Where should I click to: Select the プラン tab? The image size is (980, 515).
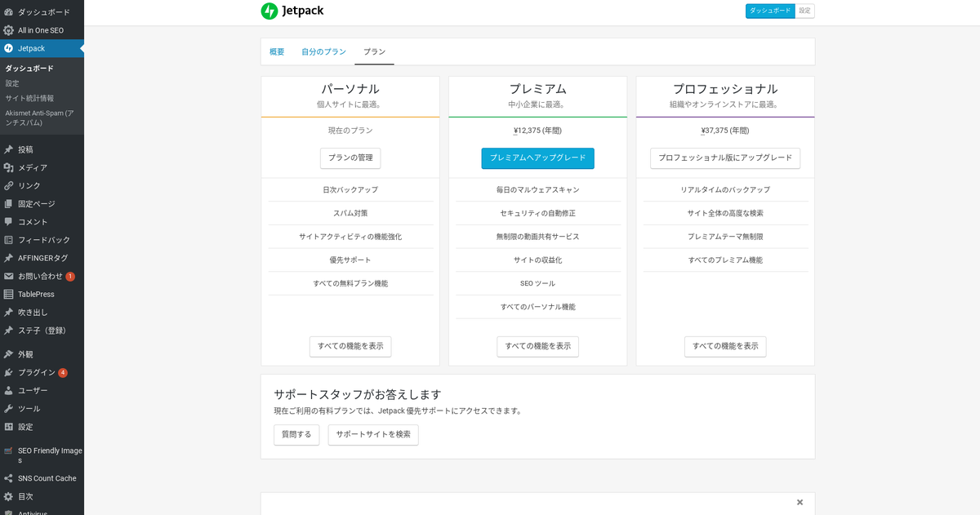[374, 51]
